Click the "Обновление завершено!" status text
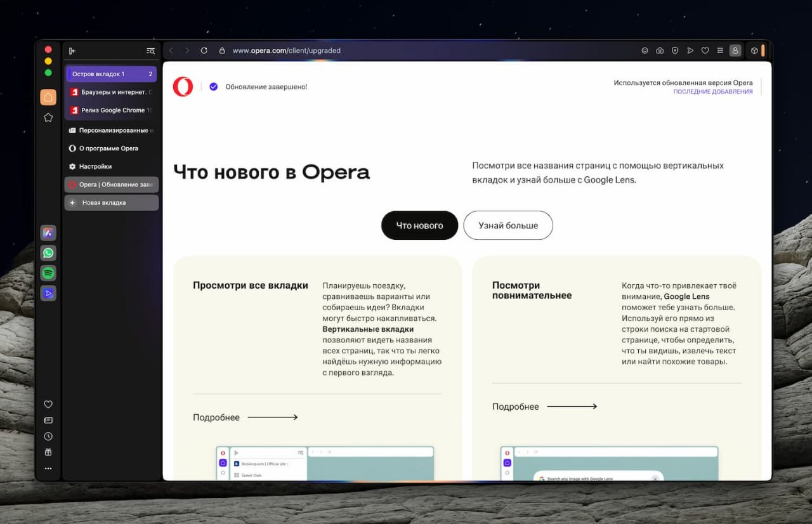 point(266,87)
